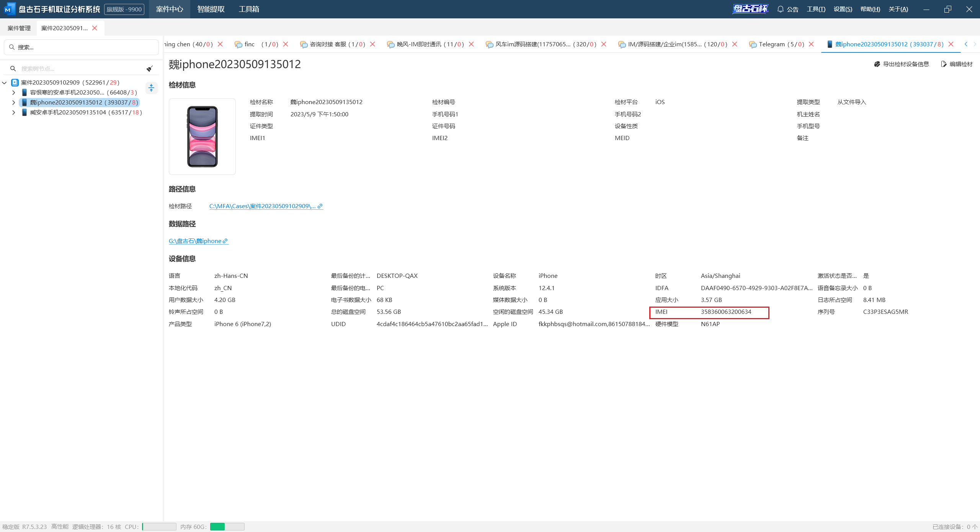The width and height of the screenshot is (980, 532).
Task: Expand the 臧安卓手机20230509135104 tree node
Action: click(14, 113)
